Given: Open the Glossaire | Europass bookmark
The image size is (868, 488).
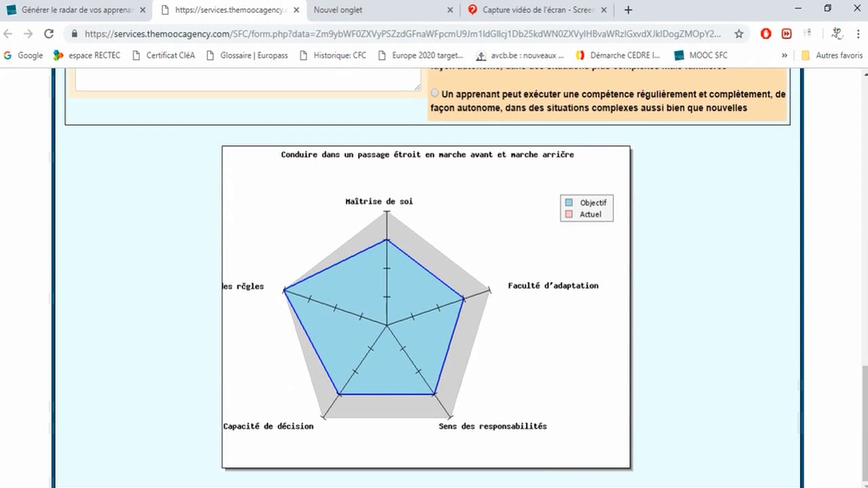Looking at the screenshot, I should click(247, 55).
